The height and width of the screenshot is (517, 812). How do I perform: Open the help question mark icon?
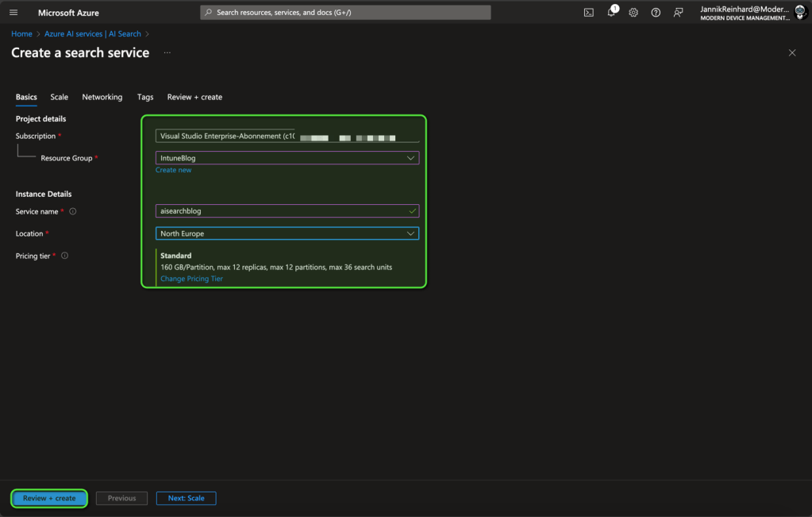point(656,13)
